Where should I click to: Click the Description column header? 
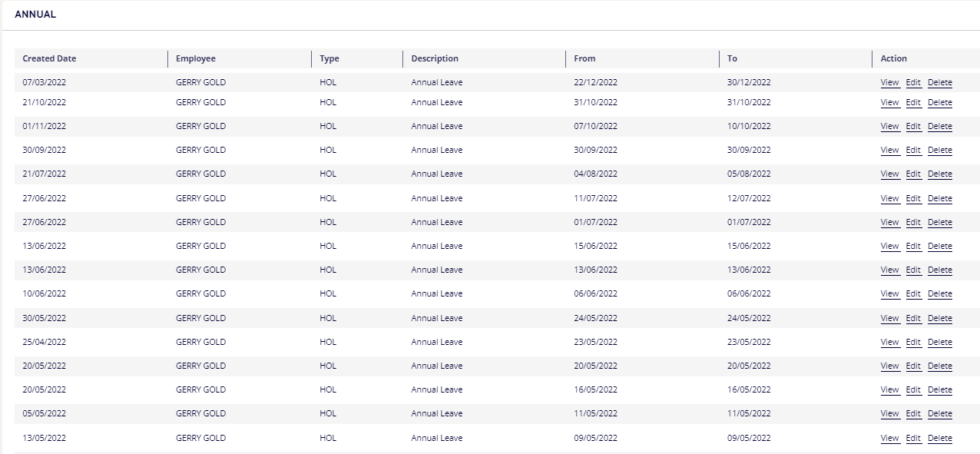coord(435,58)
